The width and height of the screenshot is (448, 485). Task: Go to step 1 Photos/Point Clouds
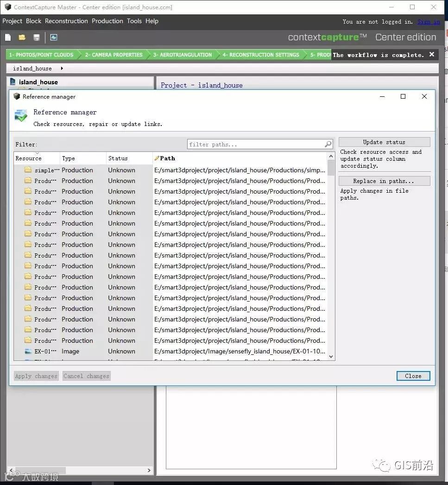tap(41, 55)
